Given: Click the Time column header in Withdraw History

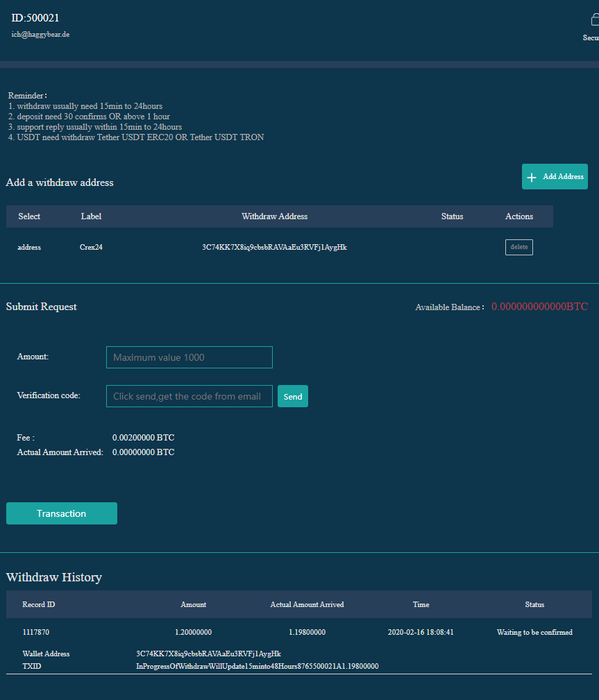Looking at the screenshot, I should [x=421, y=605].
